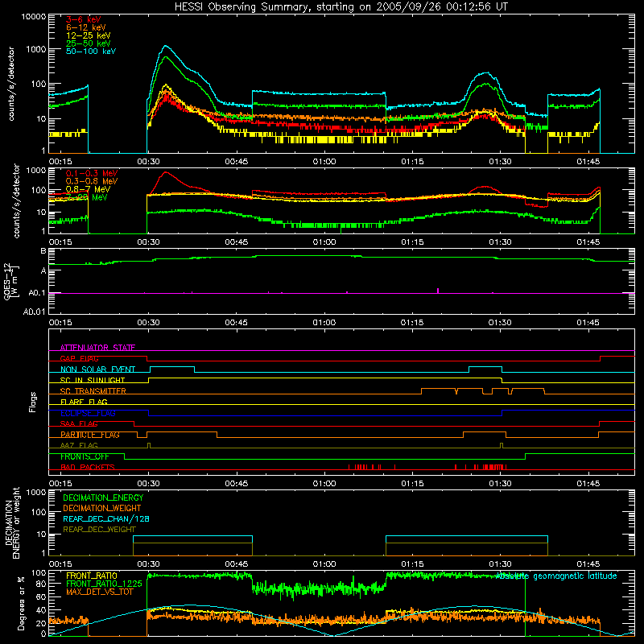Click the 0.3-0.8 MeV legend label
The height and width of the screenshot is (644, 644).
pos(92,181)
